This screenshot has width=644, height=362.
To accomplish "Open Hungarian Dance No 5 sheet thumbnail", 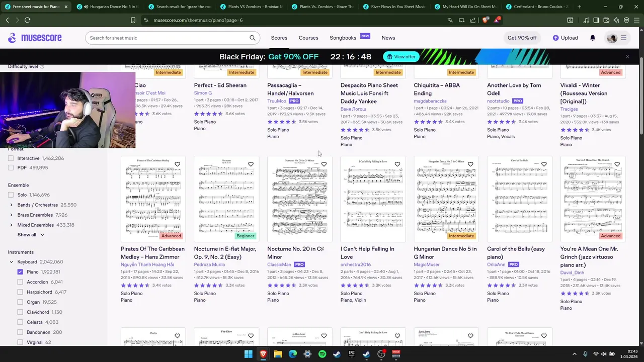I will tap(446, 199).
